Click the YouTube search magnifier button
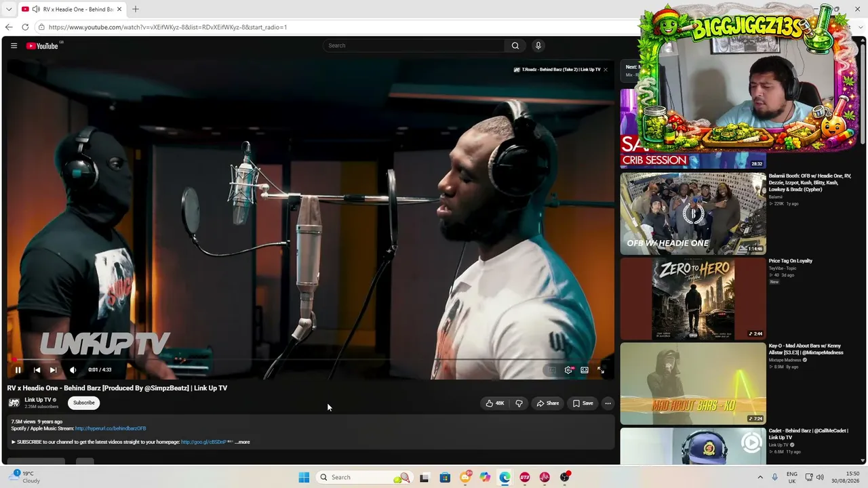Image resolution: width=868 pixels, height=488 pixels. (x=515, y=45)
